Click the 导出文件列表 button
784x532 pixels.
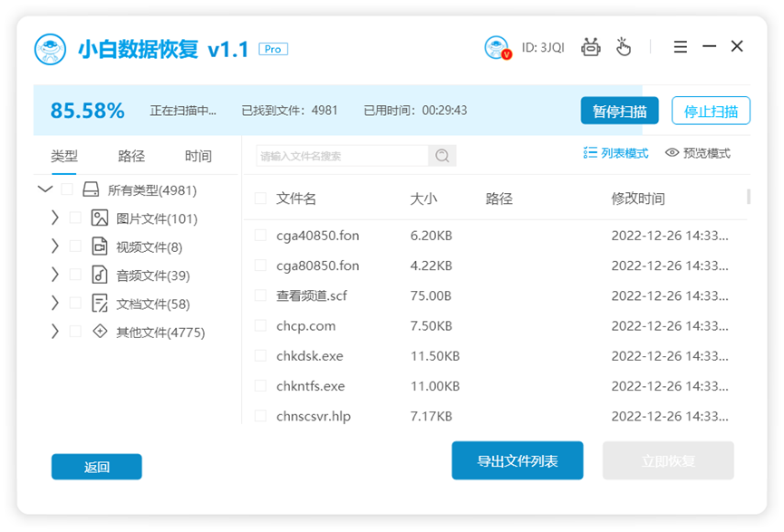click(517, 461)
